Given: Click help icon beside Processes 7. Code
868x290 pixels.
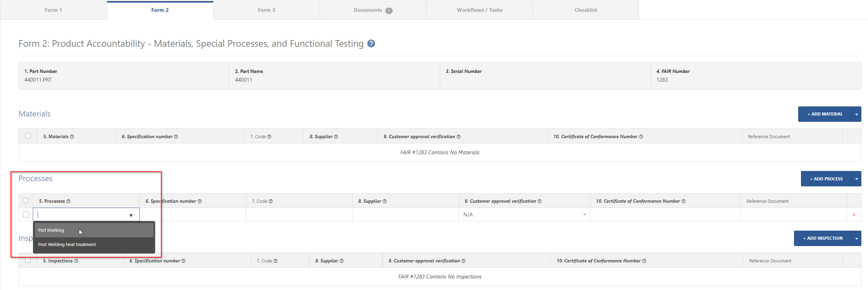Looking at the screenshot, I should tap(270, 201).
